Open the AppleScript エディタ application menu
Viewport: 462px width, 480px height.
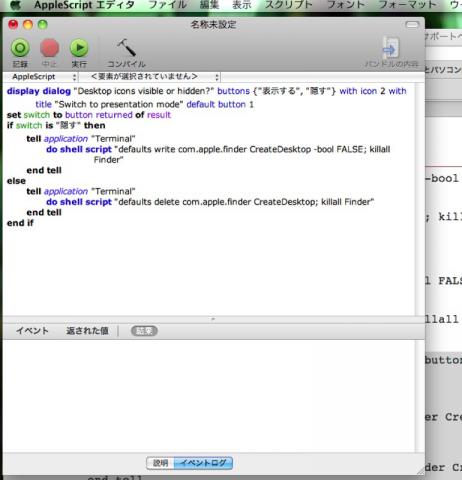[84, 5]
